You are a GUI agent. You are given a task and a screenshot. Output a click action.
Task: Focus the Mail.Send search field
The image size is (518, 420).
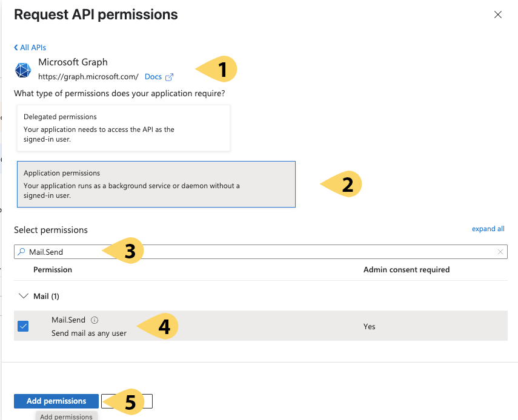coord(261,252)
